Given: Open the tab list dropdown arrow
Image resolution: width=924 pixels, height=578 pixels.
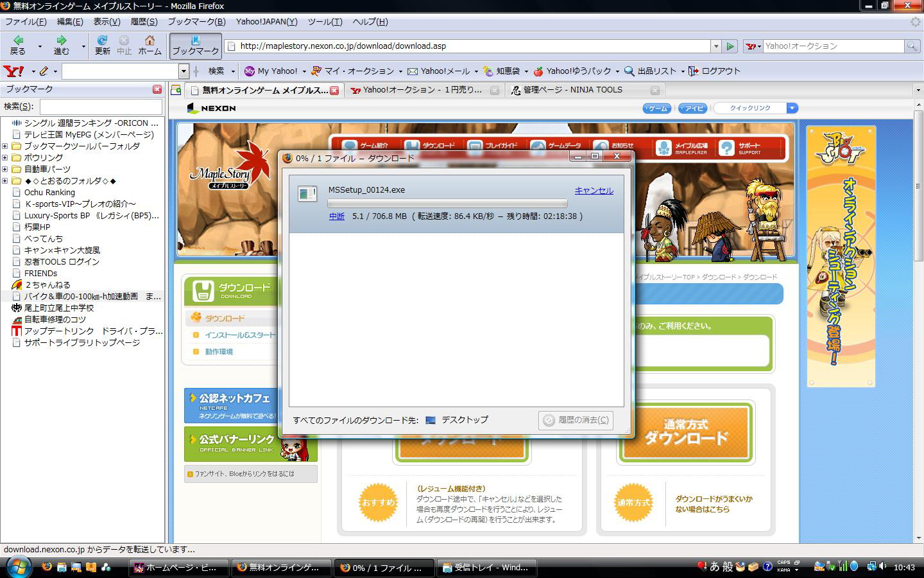Looking at the screenshot, I should 918,91.
